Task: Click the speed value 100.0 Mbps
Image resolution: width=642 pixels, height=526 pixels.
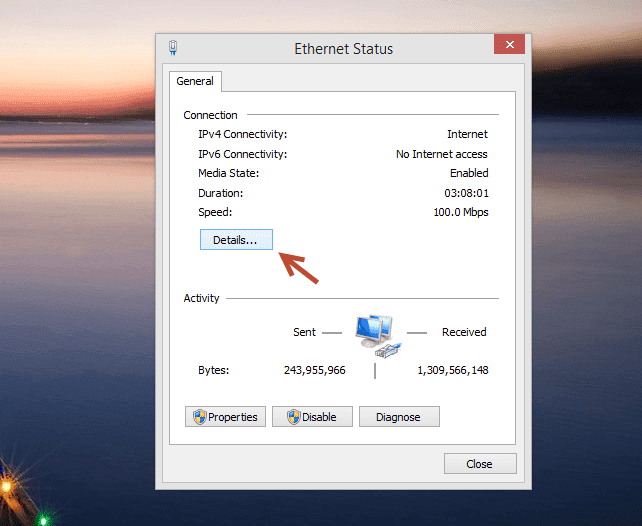Action: coord(461,212)
